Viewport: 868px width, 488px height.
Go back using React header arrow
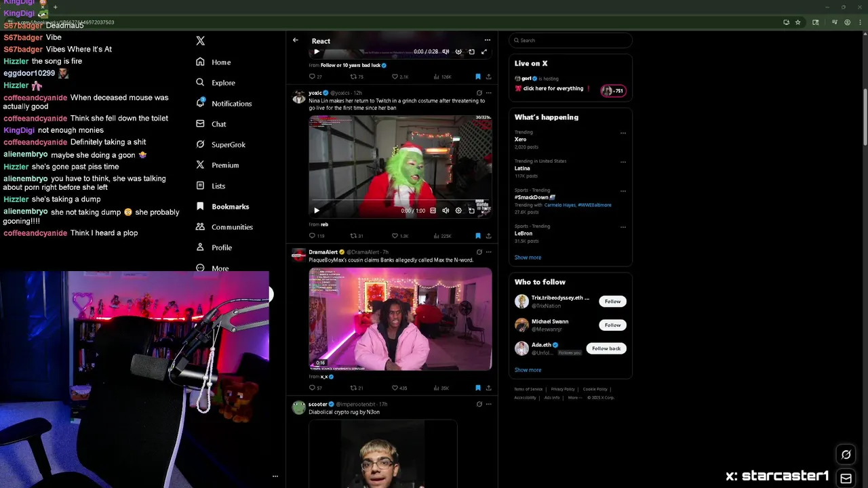[296, 41]
